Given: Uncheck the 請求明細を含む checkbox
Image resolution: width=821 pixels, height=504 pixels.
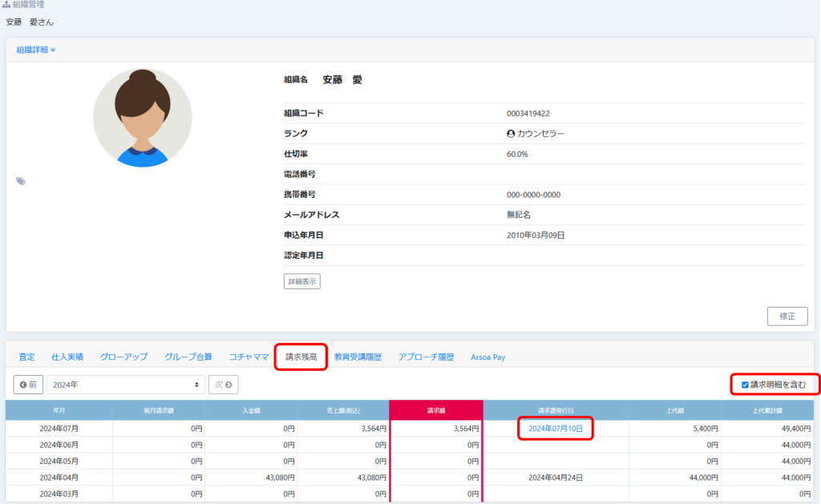Looking at the screenshot, I should 745,385.
